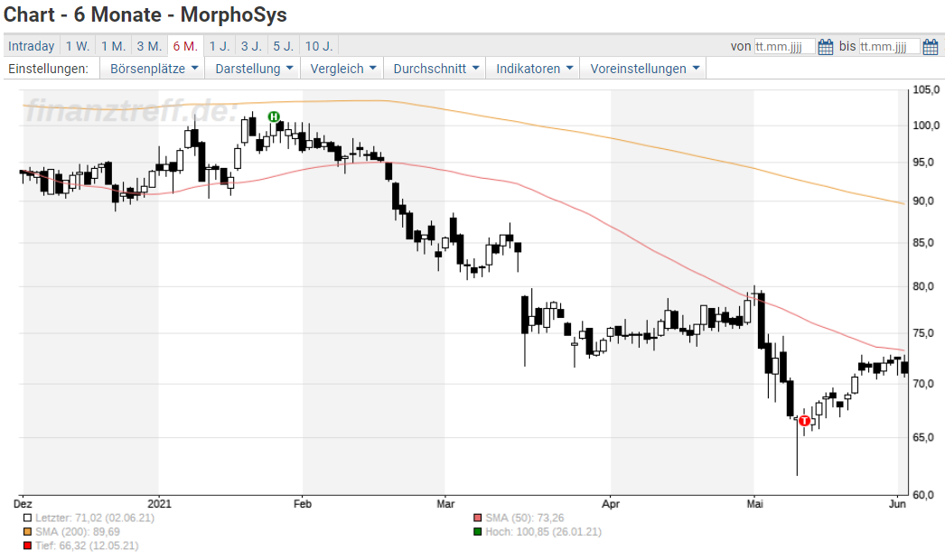Click the green H high marker on chart
Image resolution: width=945 pixels, height=560 pixels.
[x=274, y=117]
